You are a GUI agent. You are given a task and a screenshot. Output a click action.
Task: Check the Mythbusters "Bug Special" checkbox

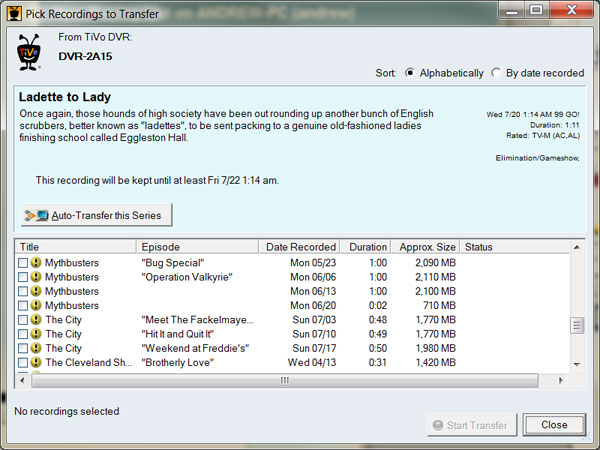(23, 262)
